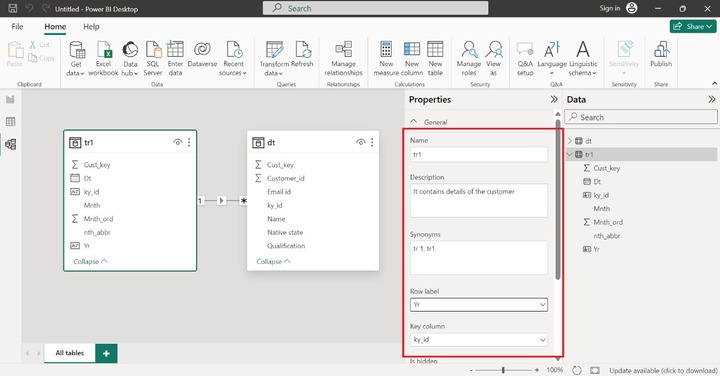
Task: Refresh the data model
Action: (x=302, y=55)
